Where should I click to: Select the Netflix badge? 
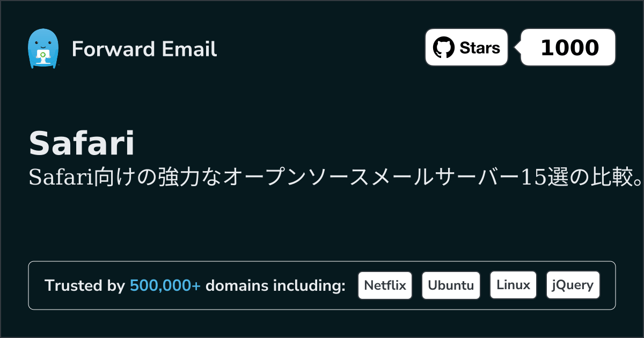(385, 285)
